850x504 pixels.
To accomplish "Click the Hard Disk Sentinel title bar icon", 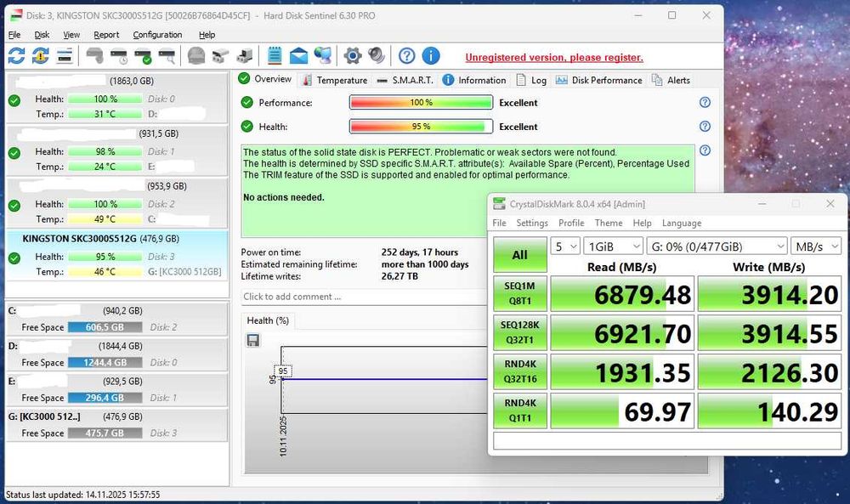I will [x=16, y=15].
